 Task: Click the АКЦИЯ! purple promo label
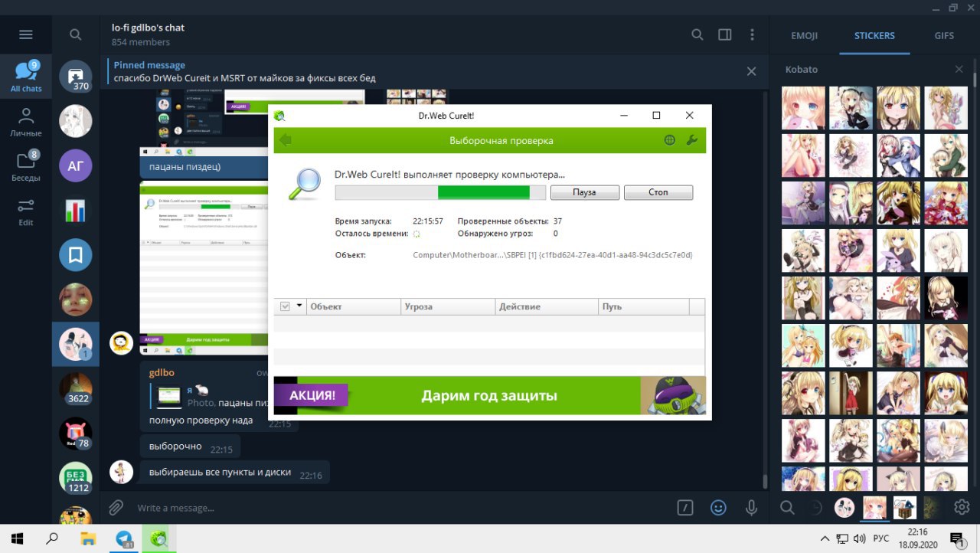pos(312,395)
